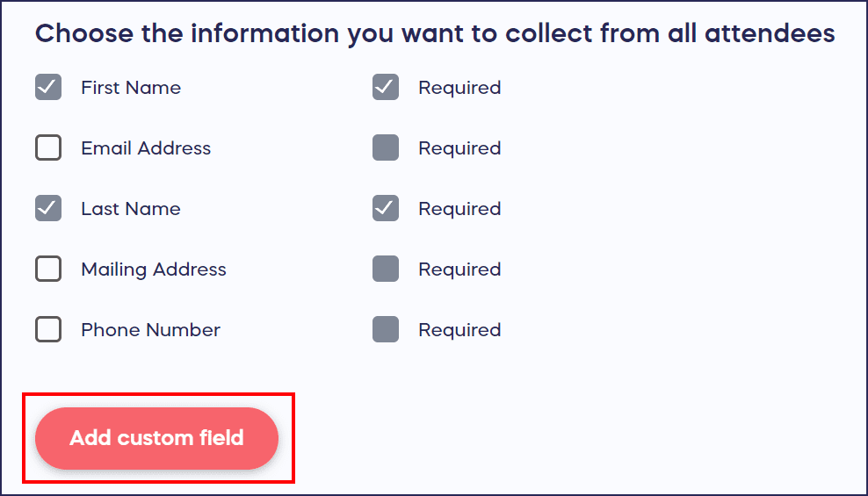Uncheck the Last Name checkbox
The image size is (868, 496).
pos(48,209)
